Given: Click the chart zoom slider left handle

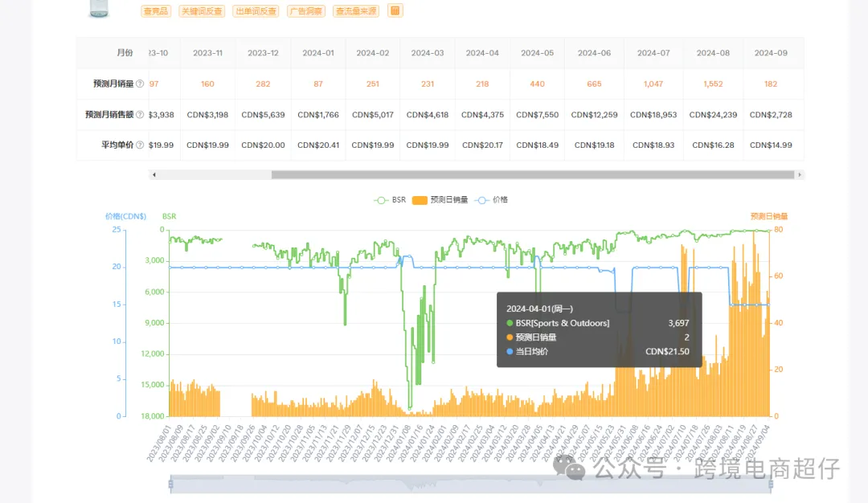Looking at the screenshot, I should (x=170, y=485).
